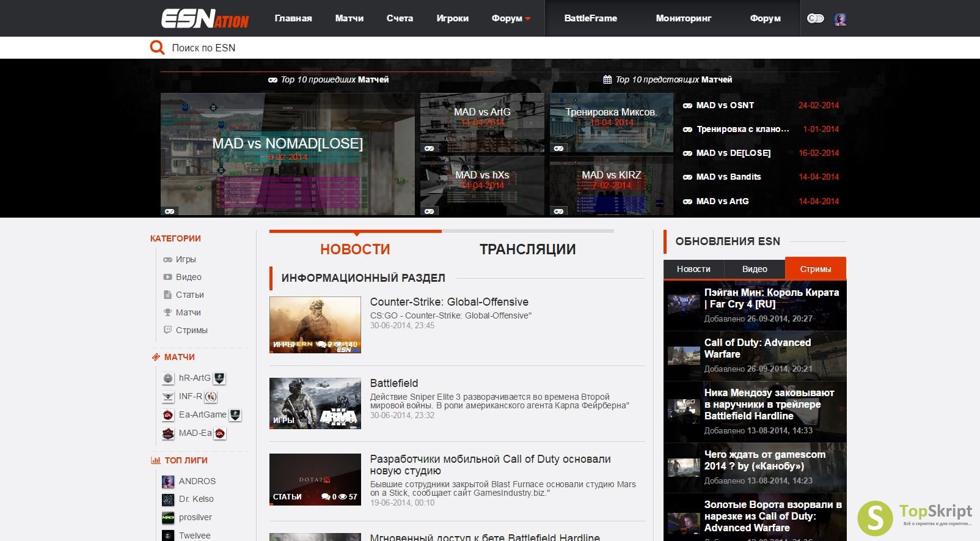
Task: Open Пэйган Мин: Король Кирата stream
Action: tap(771, 298)
